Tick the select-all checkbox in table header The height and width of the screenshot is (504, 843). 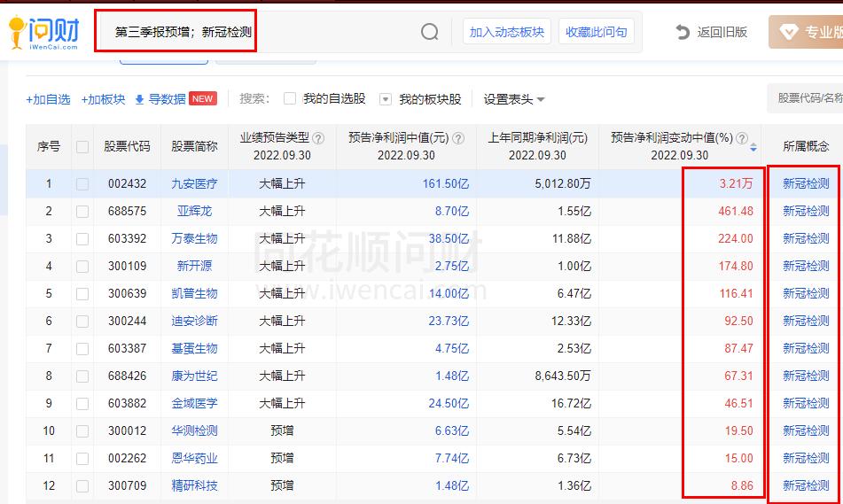click(x=82, y=147)
